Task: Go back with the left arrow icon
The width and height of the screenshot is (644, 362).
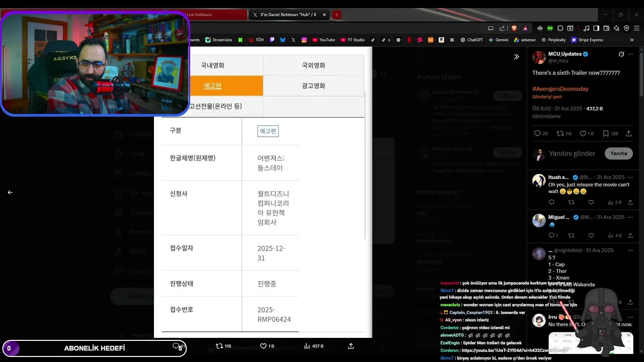Action: point(10,192)
